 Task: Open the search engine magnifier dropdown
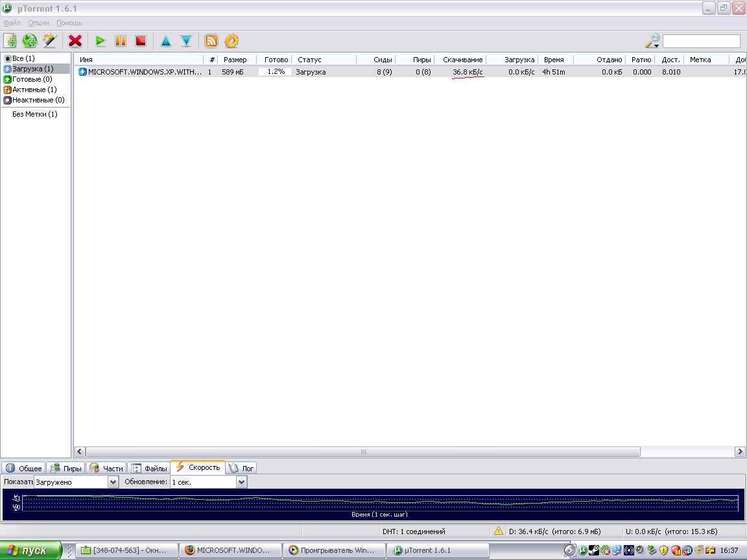pyautogui.click(x=652, y=41)
